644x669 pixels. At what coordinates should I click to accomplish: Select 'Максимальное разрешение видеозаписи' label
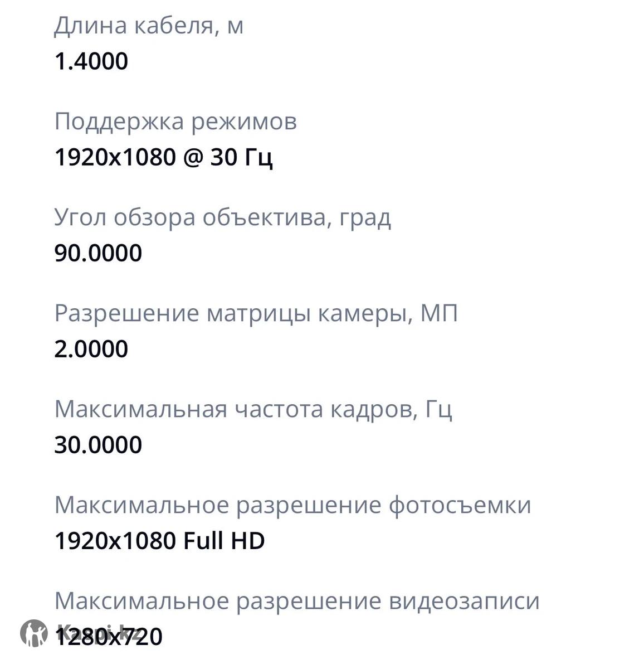297,601
